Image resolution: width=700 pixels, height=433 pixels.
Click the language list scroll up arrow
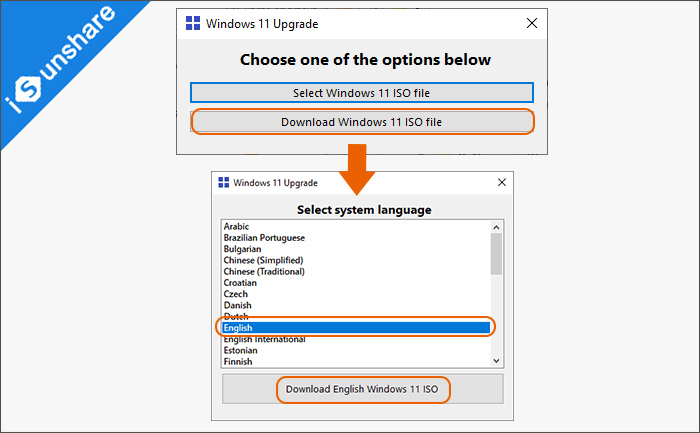pyautogui.click(x=496, y=227)
